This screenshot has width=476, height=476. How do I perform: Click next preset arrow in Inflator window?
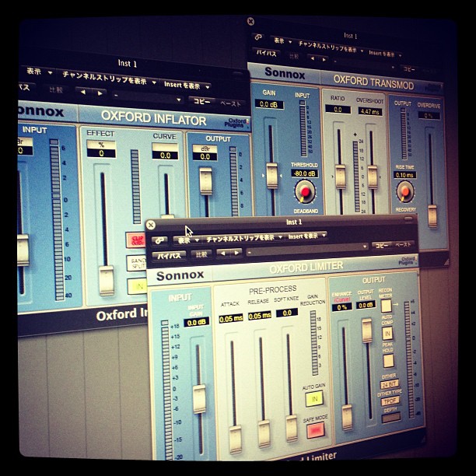click(100, 93)
